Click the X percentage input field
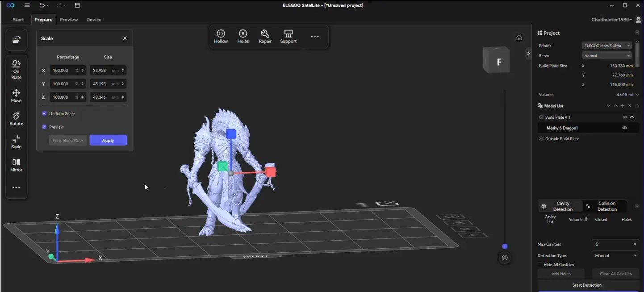The height and width of the screenshot is (292, 644). [64, 70]
